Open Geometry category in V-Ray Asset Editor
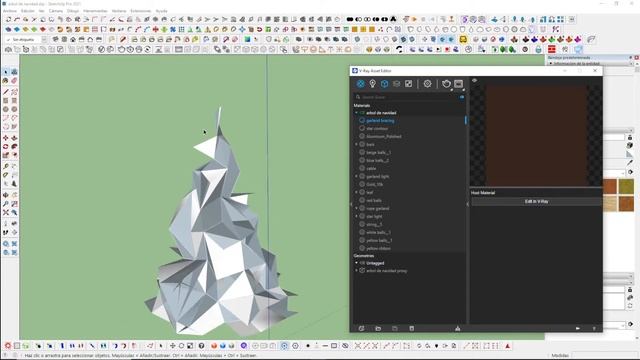 (x=384, y=84)
